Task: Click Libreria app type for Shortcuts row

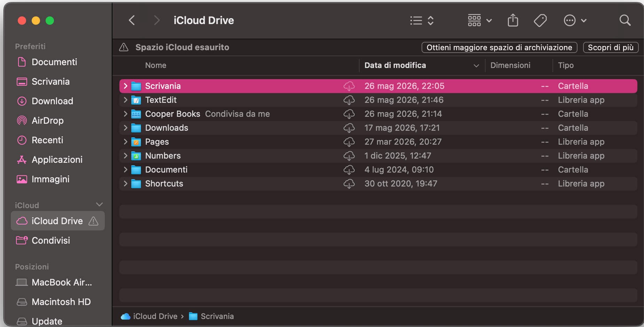Action: point(581,184)
